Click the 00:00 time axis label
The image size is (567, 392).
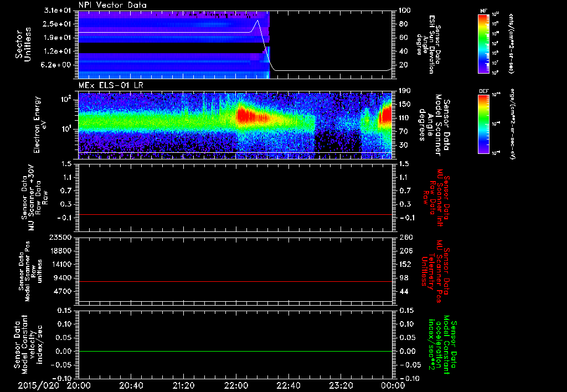[393, 385]
